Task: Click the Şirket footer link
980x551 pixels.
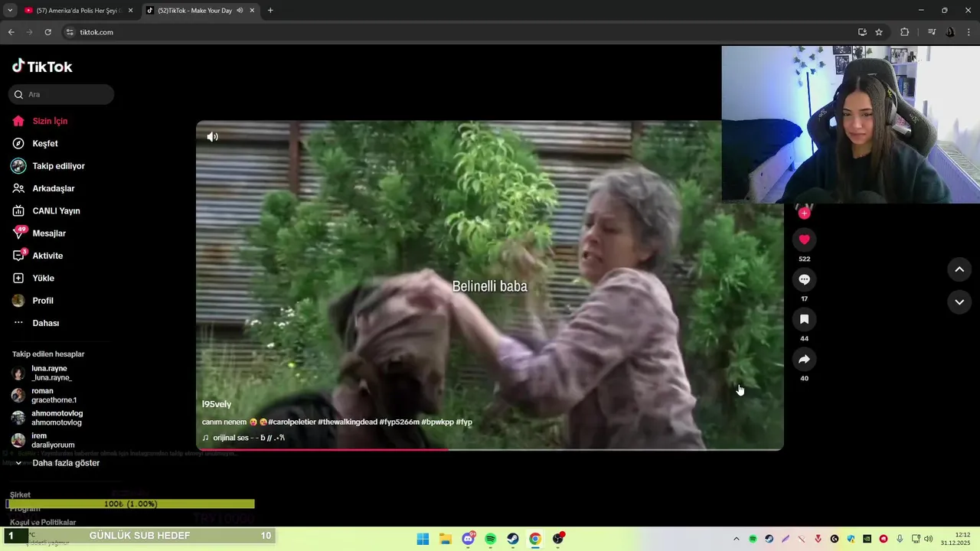Action: 20,495
